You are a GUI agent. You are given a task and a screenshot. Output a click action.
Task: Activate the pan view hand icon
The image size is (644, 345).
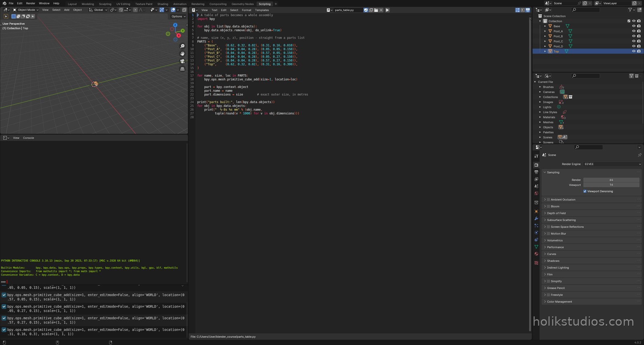coord(182,54)
